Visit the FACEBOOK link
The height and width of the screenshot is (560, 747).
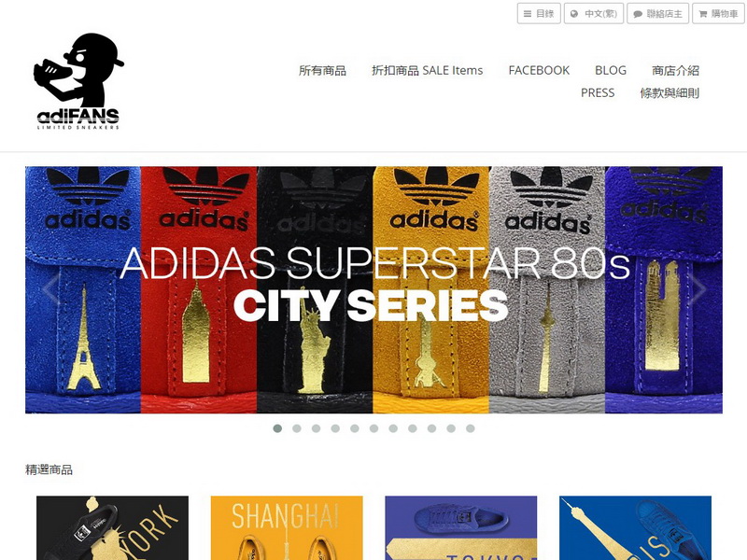click(539, 71)
